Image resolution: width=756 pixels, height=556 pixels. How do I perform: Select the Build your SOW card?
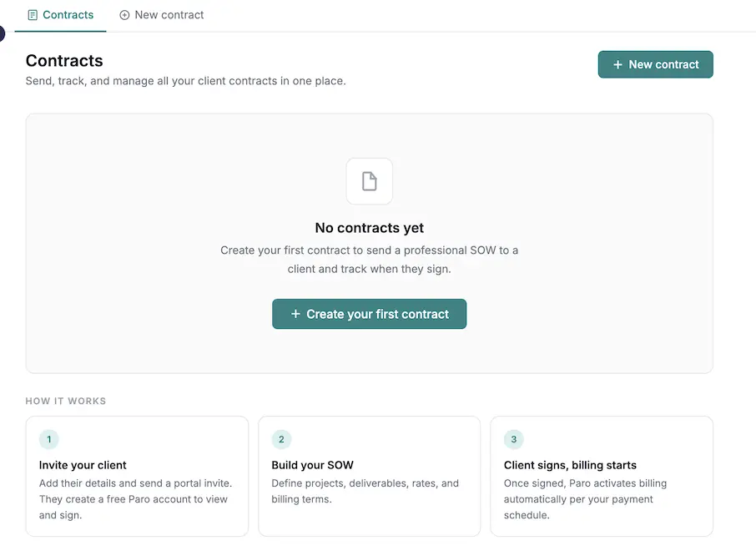[369, 477]
